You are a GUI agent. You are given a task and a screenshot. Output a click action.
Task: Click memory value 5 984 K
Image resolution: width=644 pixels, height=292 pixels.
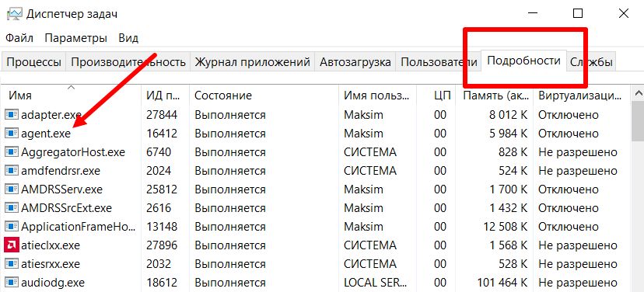[x=508, y=134]
